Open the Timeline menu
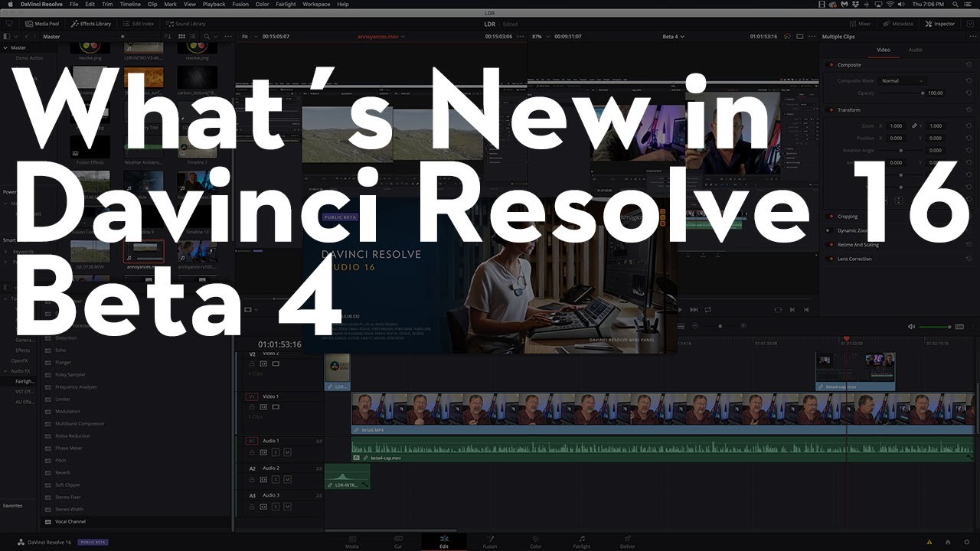This screenshot has width=980, height=551. (130, 4)
